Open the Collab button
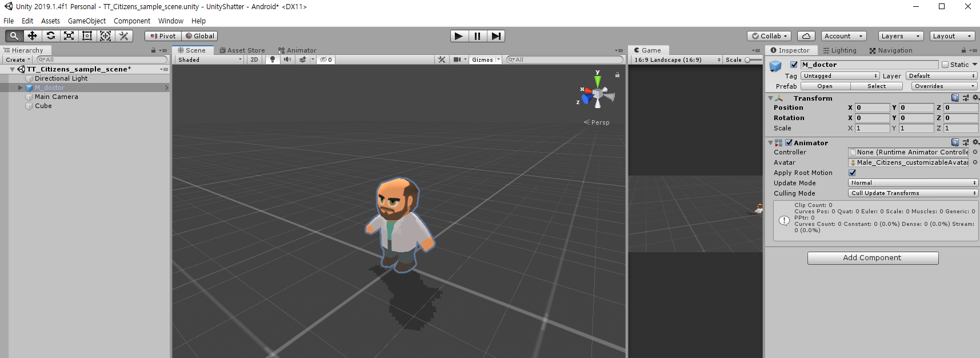 (769, 36)
